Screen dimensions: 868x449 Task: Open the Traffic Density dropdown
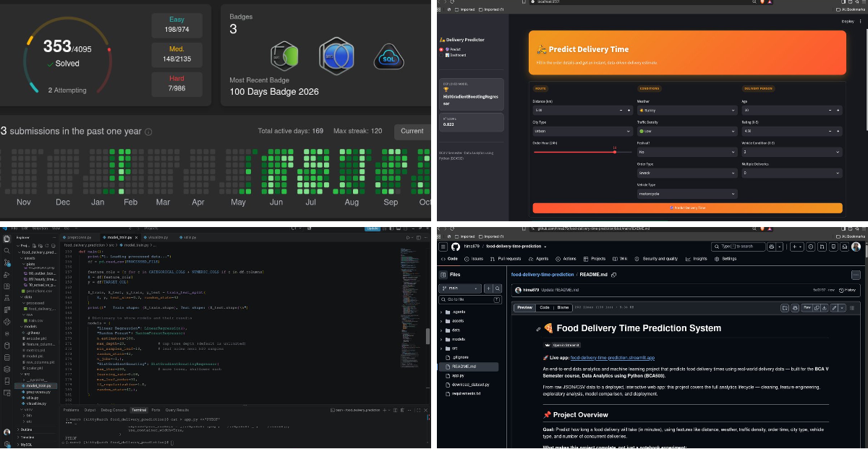tap(686, 132)
